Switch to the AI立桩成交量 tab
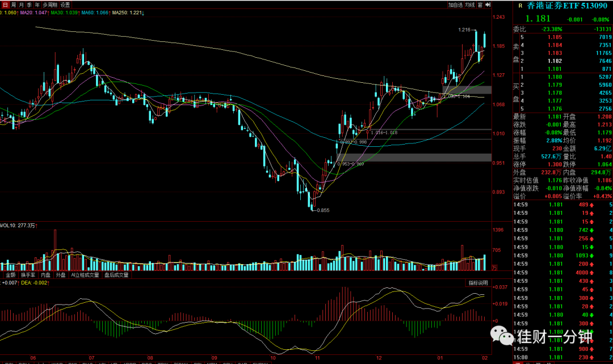 coord(85,275)
